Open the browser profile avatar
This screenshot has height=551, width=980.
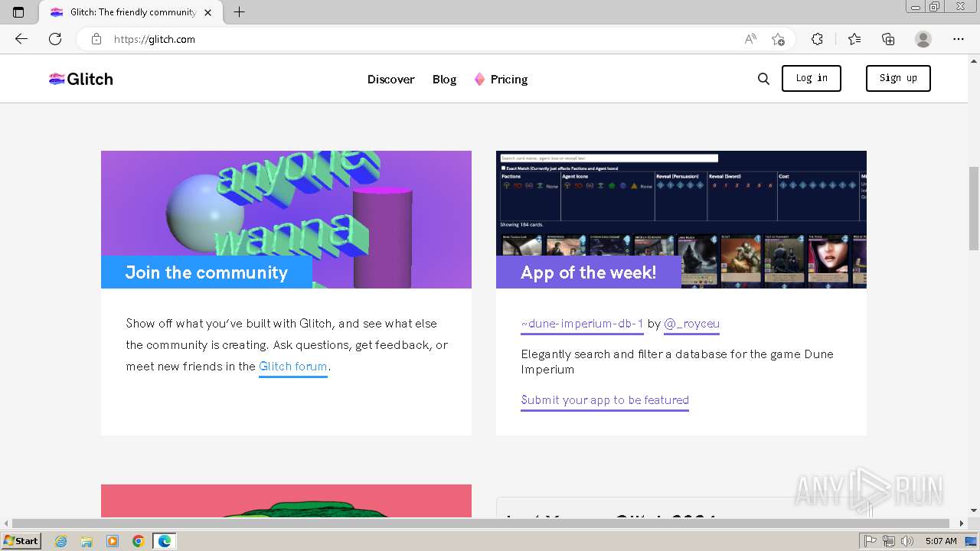click(x=923, y=39)
